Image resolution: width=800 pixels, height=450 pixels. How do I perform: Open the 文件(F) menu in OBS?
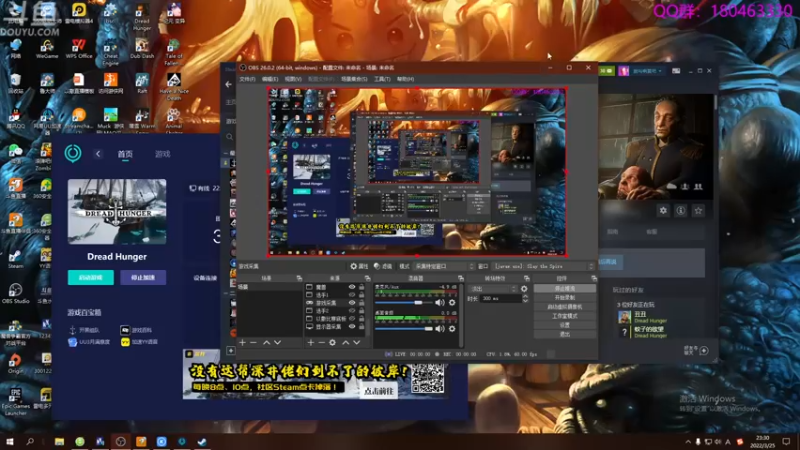point(247,79)
